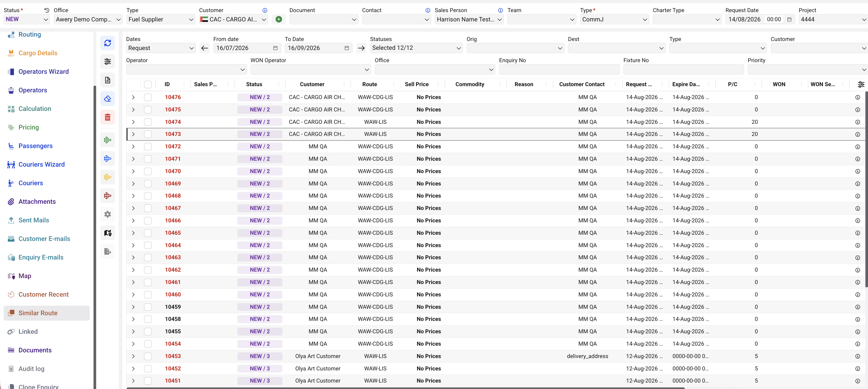
Task: Open column settings icon in table header
Action: (x=861, y=84)
